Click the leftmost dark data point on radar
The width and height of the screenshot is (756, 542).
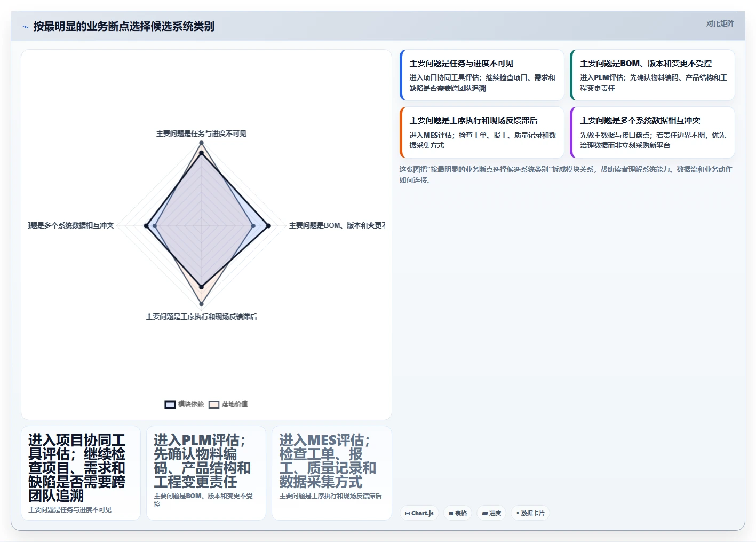146,226
